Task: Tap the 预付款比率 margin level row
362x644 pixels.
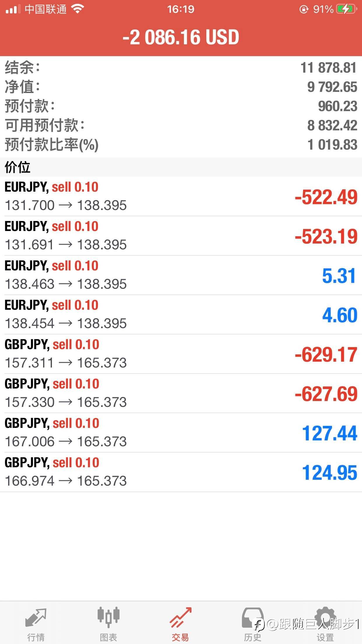Action: (x=181, y=145)
